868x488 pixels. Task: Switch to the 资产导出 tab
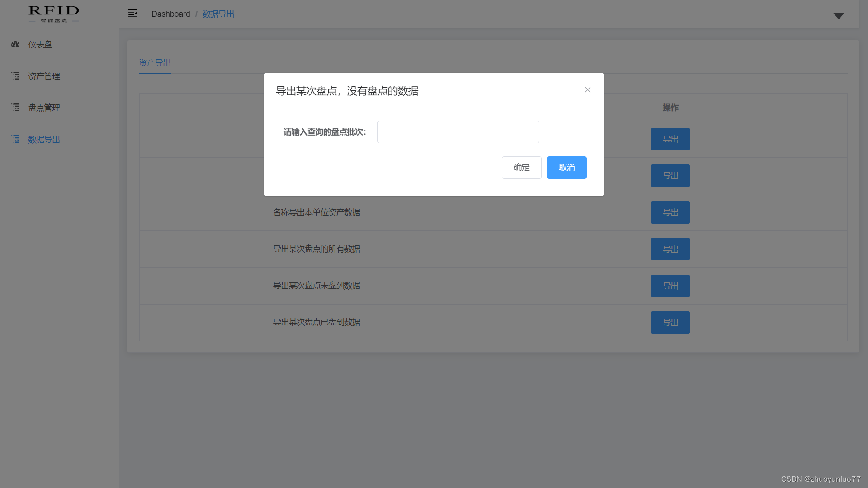pos(155,62)
